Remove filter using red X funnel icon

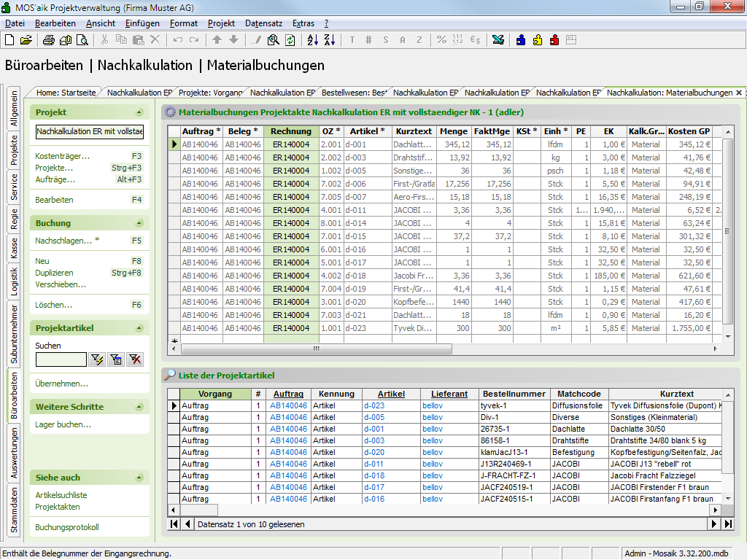pyautogui.click(x=134, y=359)
